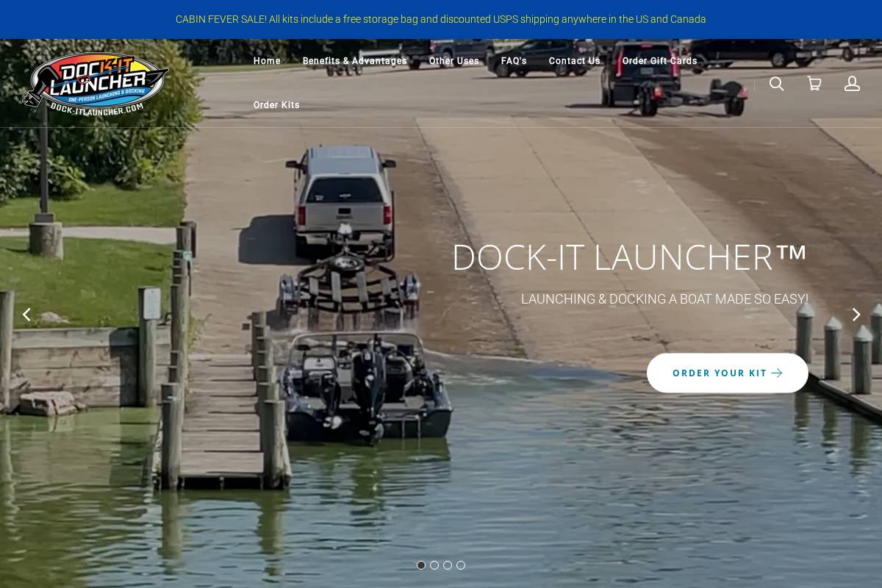
Task: Select the third carousel dot indicator
Action: (448, 565)
